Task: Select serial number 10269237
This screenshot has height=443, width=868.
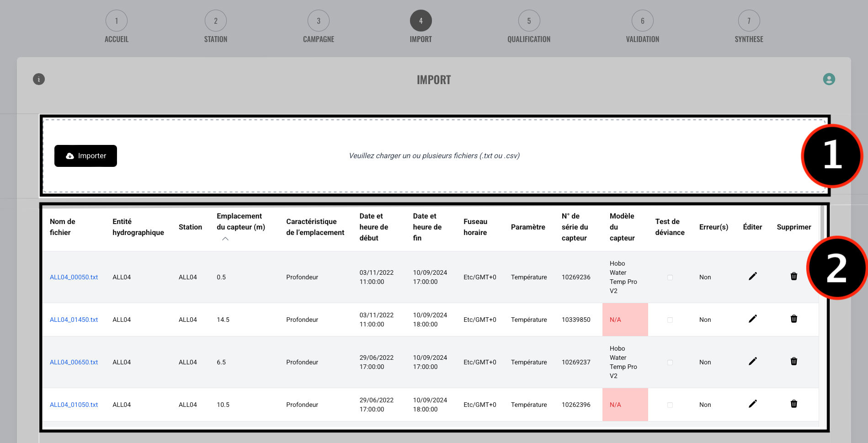Action: click(x=576, y=362)
